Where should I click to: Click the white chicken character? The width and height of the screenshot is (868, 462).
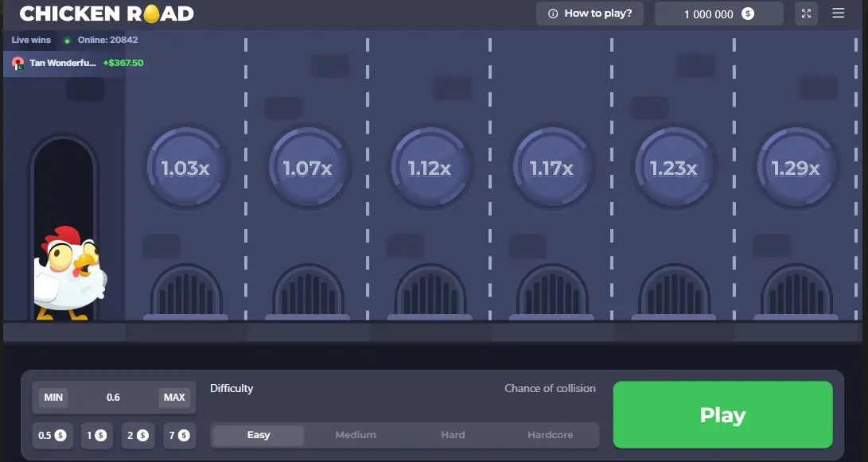(x=68, y=274)
